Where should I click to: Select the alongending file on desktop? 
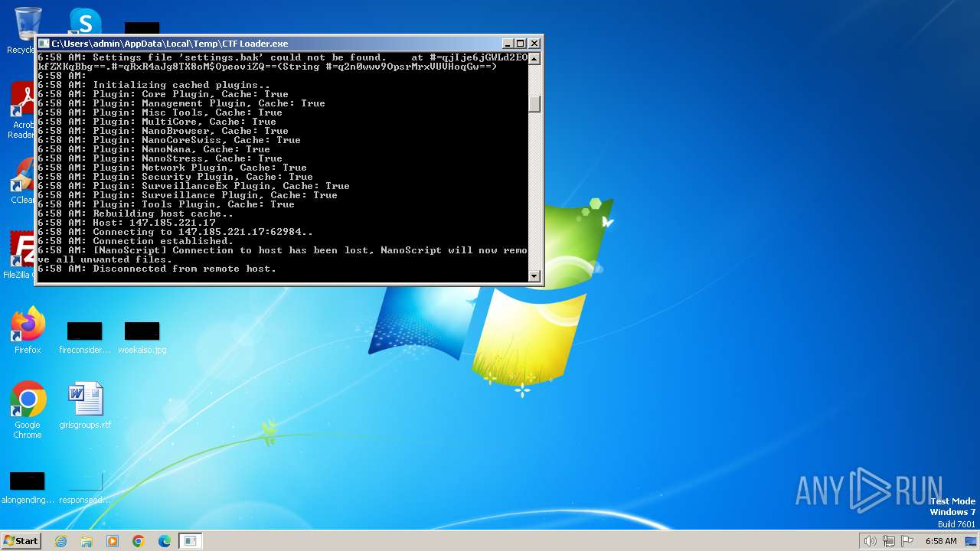[x=28, y=488]
